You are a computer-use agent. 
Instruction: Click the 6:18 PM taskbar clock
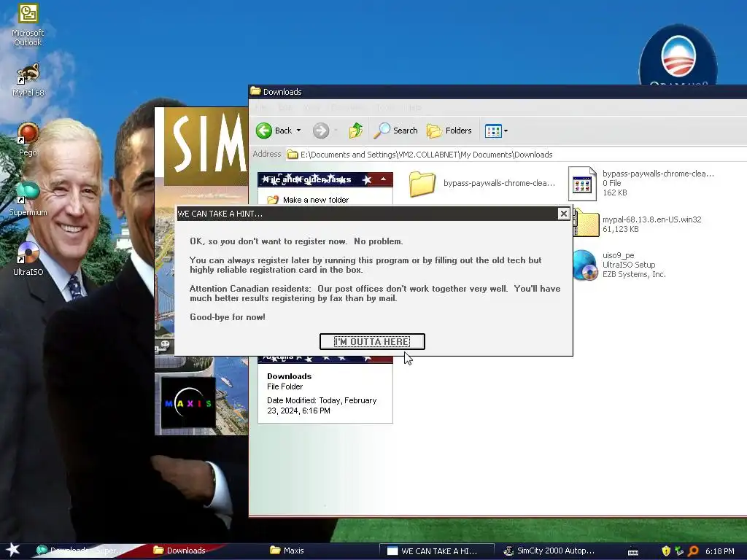(720, 551)
